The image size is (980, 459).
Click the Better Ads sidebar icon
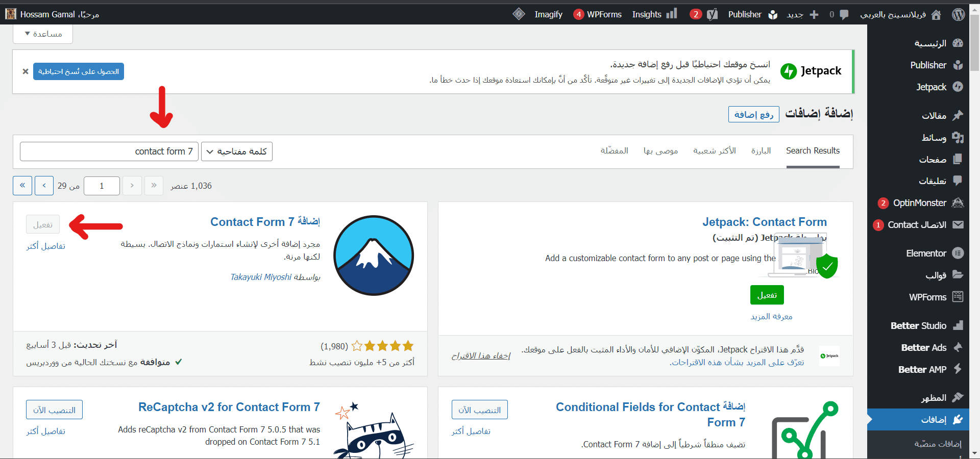click(x=958, y=347)
